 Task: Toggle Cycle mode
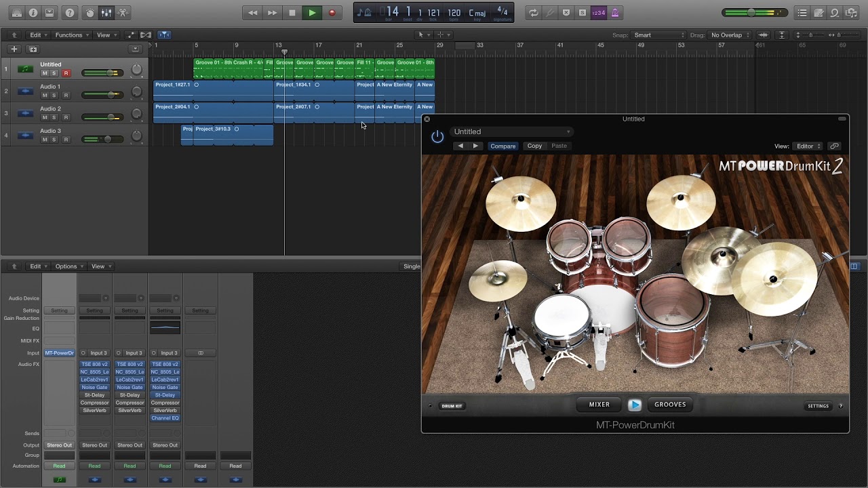tap(534, 13)
